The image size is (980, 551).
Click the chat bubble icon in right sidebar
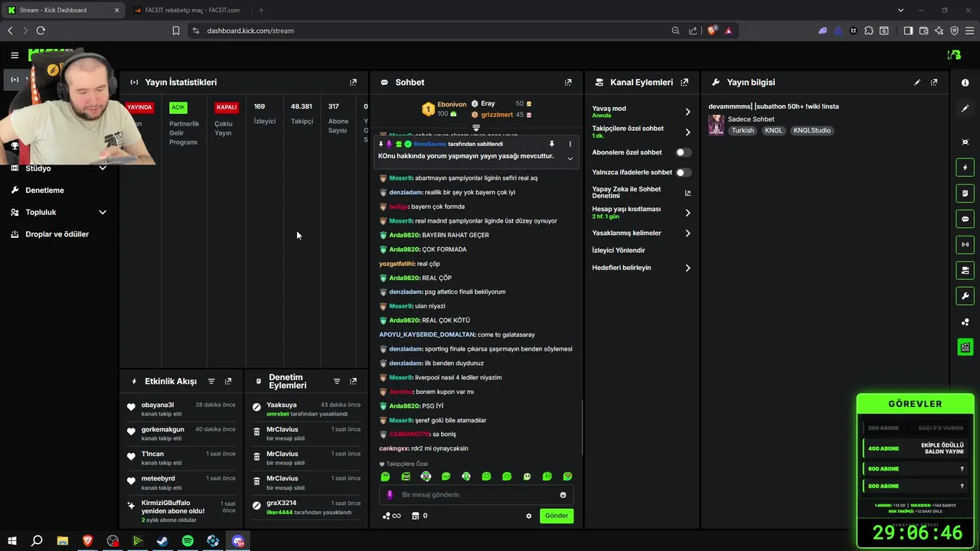click(x=965, y=219)
